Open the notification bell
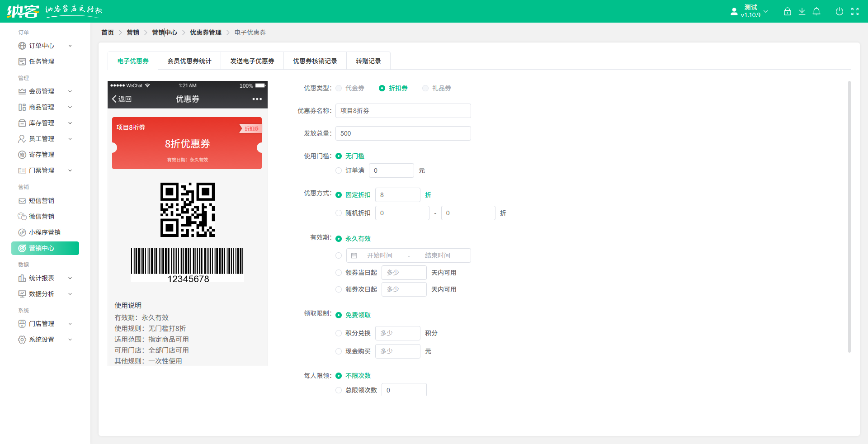 click(x=816, y=12)
